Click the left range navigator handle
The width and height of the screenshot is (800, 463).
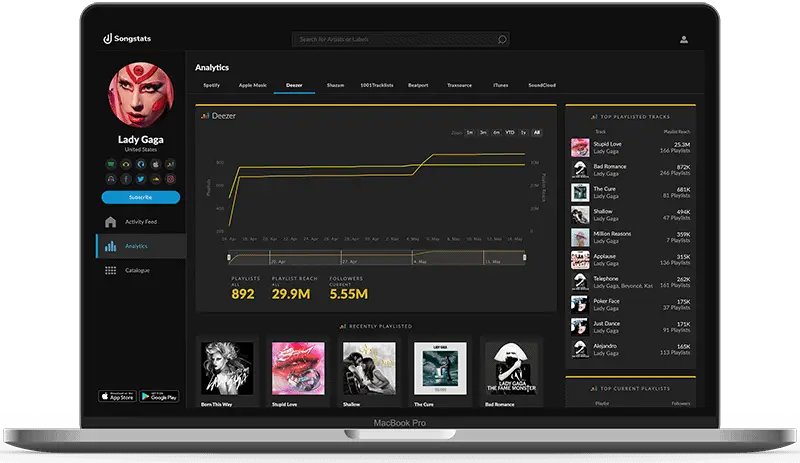[x=229, y=257]
